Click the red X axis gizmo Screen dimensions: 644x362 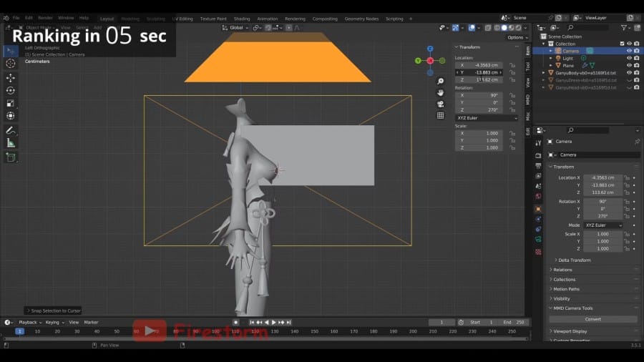point(430,61)
